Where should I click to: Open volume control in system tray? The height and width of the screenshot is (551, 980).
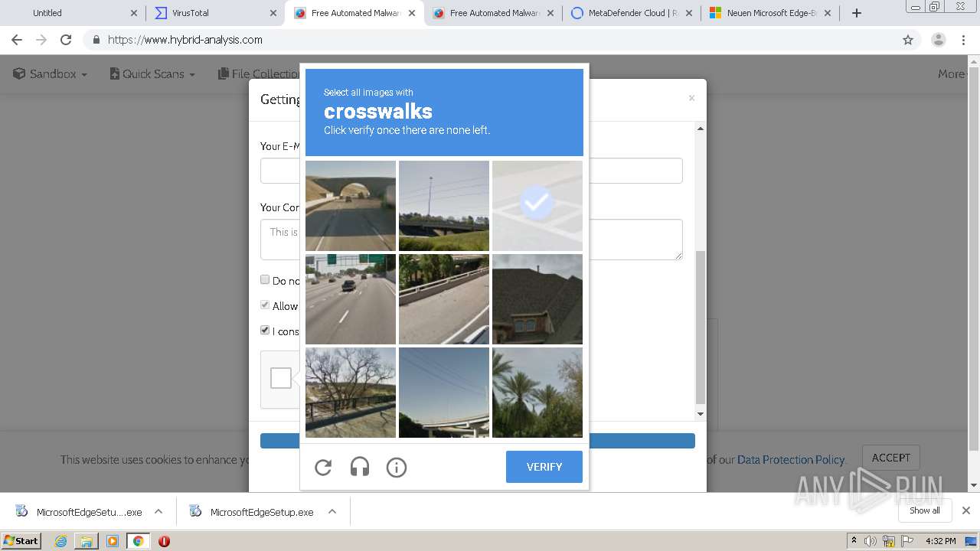(871, 541)
